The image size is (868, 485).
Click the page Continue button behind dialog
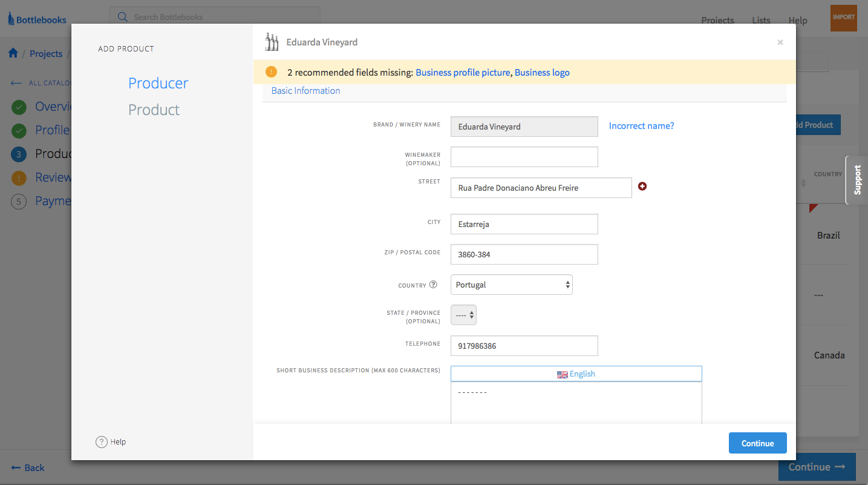pos(817,467)
